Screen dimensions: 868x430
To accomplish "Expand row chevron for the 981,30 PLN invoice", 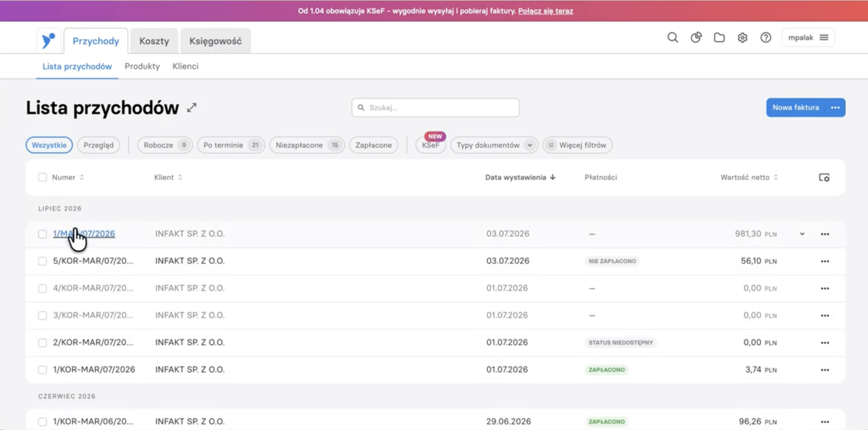I will tap(802, 234).
